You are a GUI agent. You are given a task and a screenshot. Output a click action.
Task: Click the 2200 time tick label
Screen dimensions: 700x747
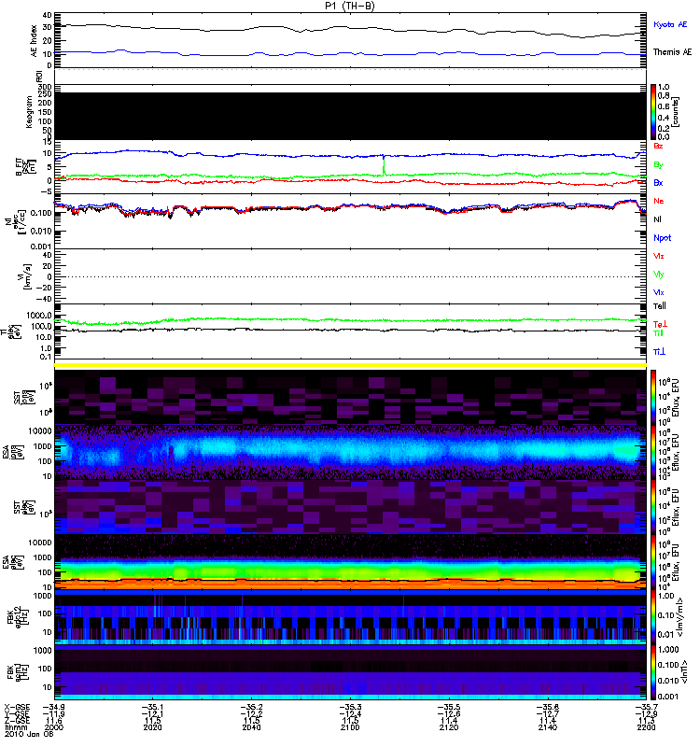[x=646, y=727]
